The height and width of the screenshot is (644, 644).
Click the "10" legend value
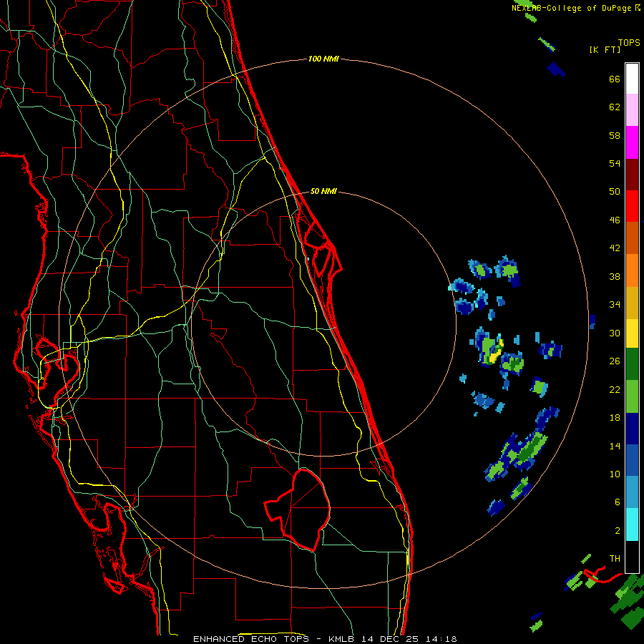615,474
